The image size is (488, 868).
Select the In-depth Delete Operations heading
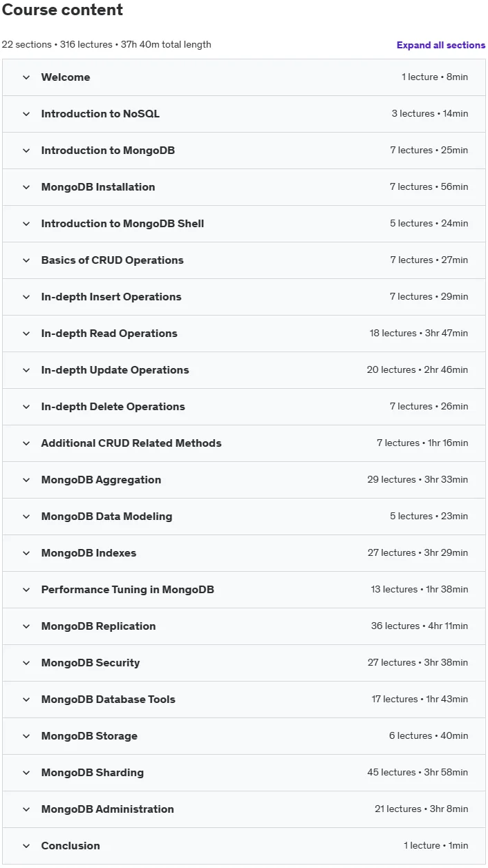point(113,407)
